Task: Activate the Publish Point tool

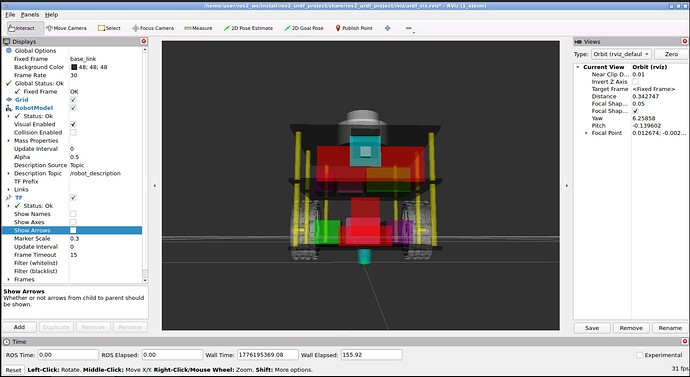Action: point(354,28)
